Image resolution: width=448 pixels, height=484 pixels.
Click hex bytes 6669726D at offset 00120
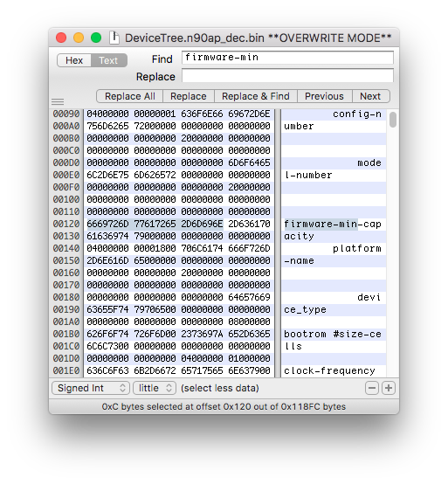(107, 224)
